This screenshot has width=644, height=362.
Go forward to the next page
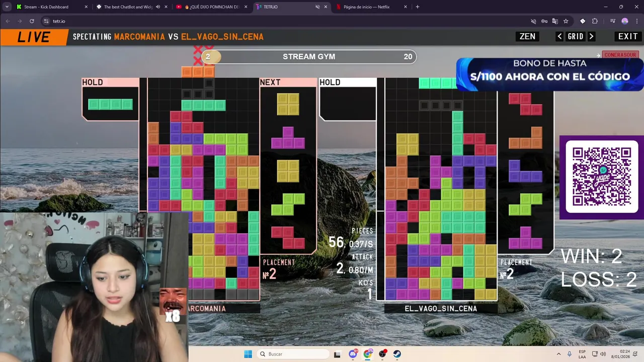tap(20, 21)
